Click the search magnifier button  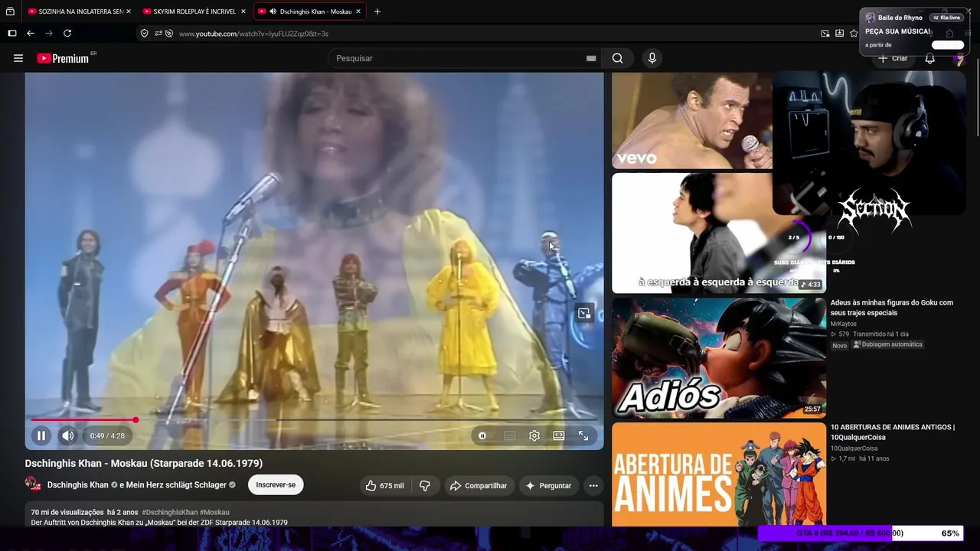pos(617,58)
